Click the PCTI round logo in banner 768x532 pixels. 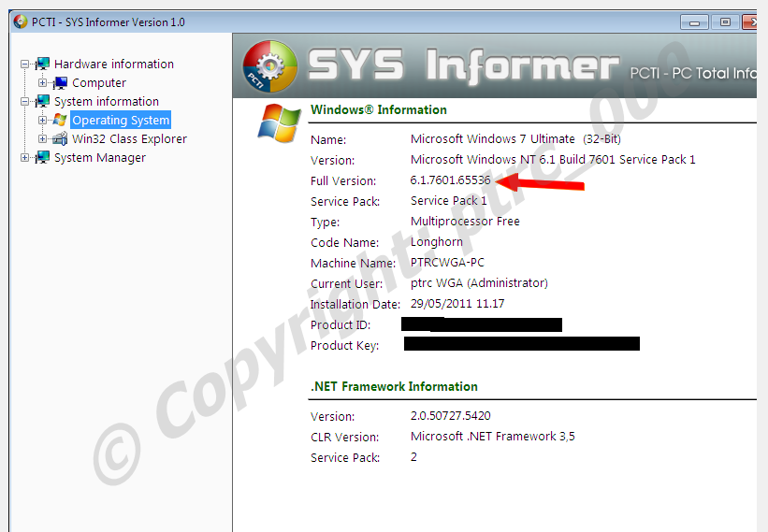(270, 66)
